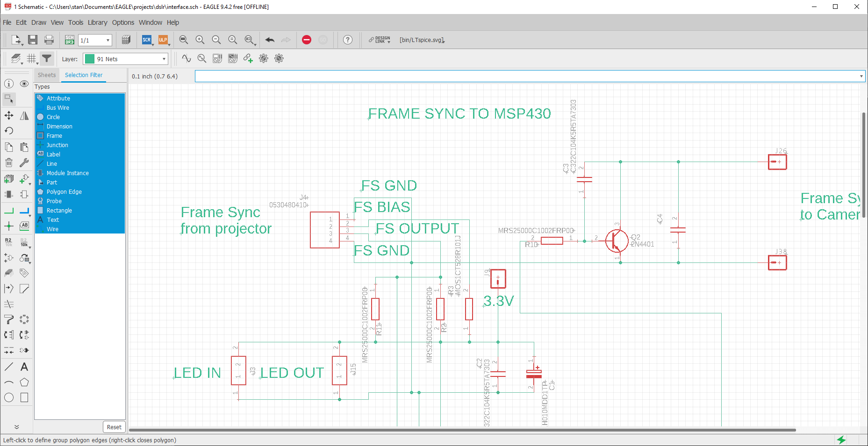
Task: Open the Draw menu
Action: click(x=39, y=22)
